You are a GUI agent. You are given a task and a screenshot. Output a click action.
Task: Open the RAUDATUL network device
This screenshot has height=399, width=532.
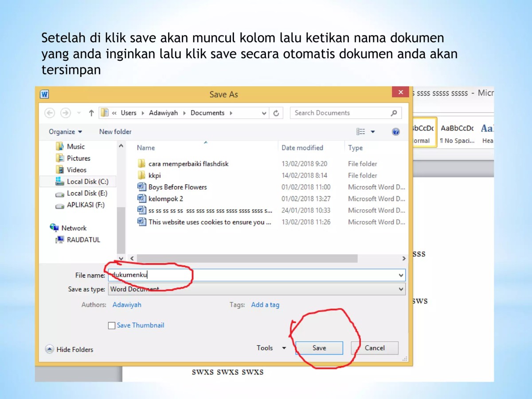click(x=82, y=240)
